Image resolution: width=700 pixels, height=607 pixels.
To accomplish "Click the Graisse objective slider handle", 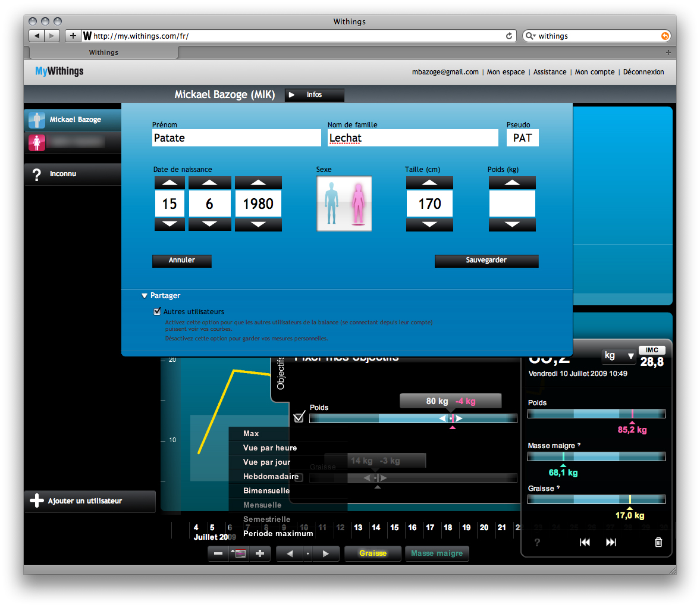I will pos(375,478).
